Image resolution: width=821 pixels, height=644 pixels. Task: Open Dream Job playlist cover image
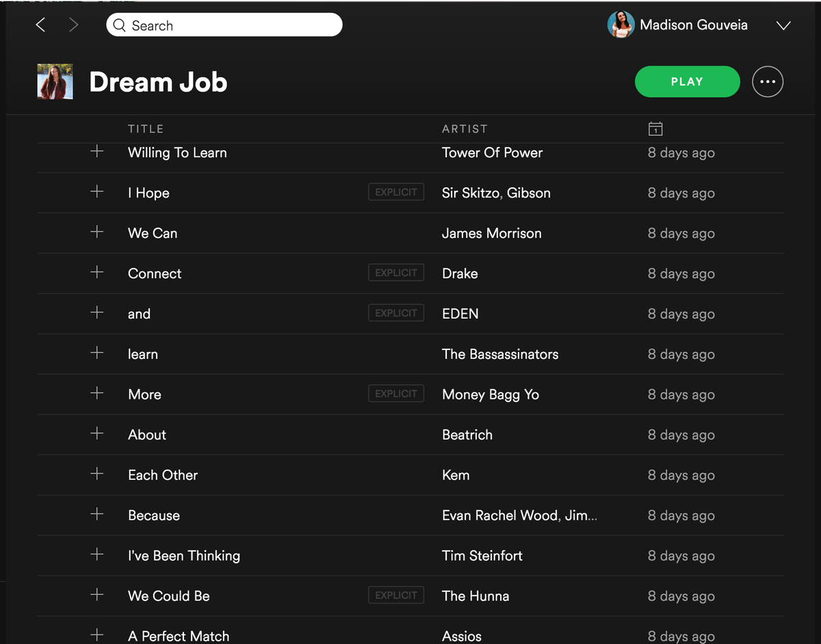coord(55,82)
